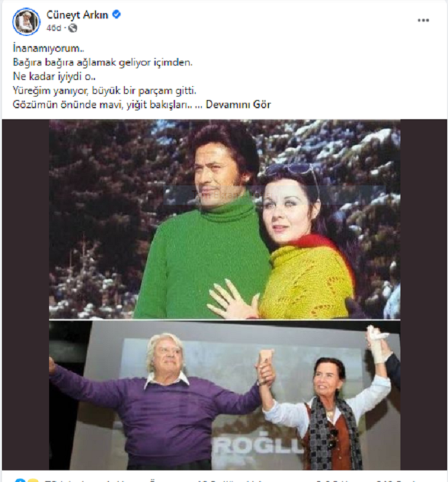
Task: Click the globe public-audience icon
Action: 72,28
